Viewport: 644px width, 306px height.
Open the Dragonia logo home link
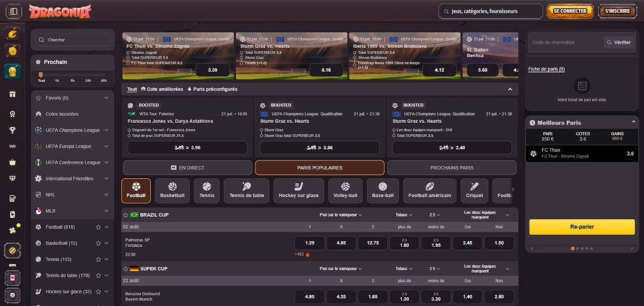point(60,11)
